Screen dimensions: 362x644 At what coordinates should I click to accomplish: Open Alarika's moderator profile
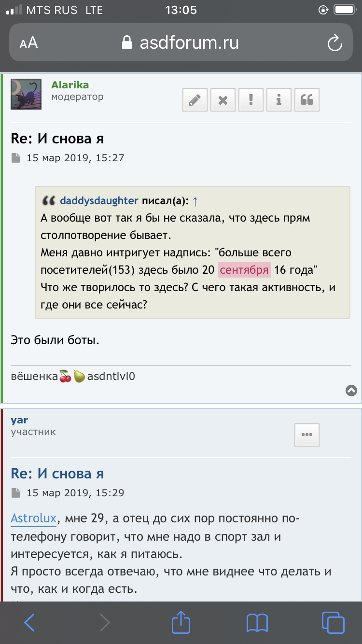[70, 84]
